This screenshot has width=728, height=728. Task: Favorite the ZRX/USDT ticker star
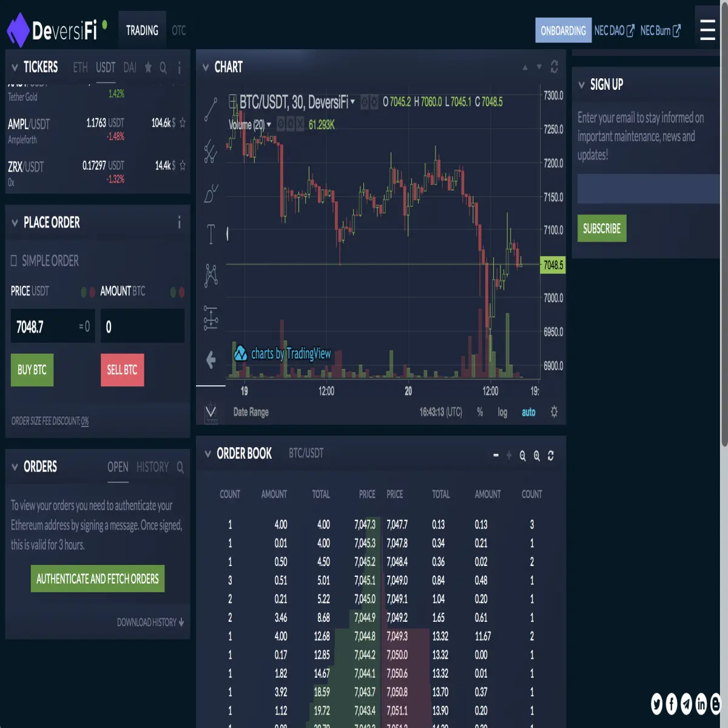tap(183, 165)
